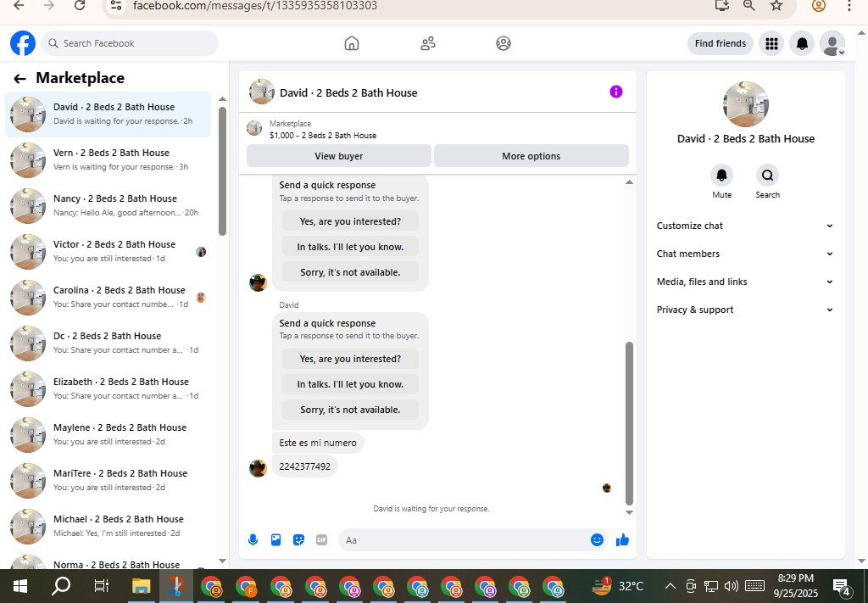Screen dimensions: 868x603
Task: Open the Michael 2 Beds 2 Bath House chat
Action: pyautogui.click(x=108, y=527)
